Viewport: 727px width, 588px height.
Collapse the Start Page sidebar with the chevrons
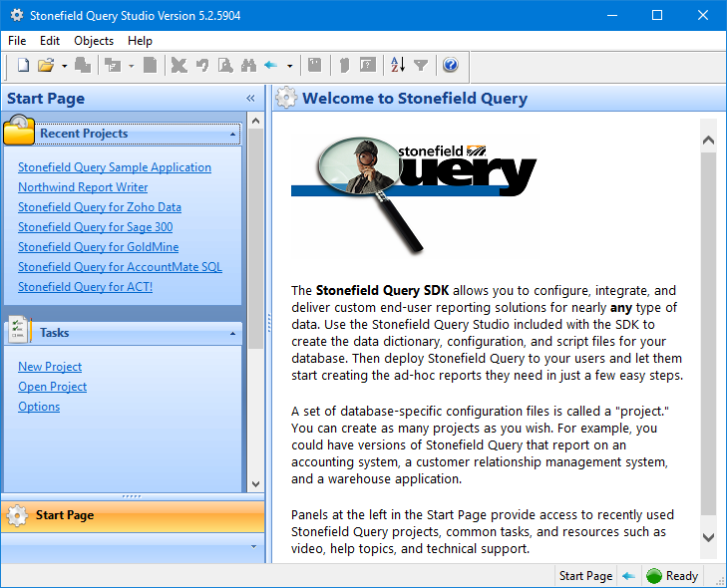point(251,99)
